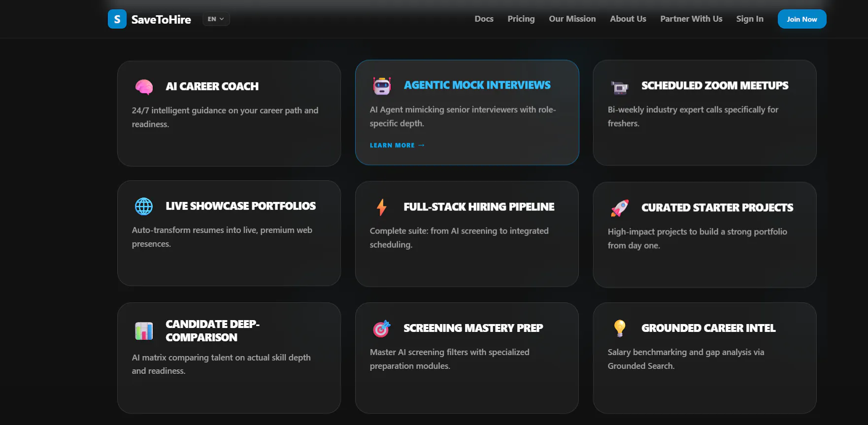Click the light bulb icon for Grounded Career Intel

click(620, 328)
